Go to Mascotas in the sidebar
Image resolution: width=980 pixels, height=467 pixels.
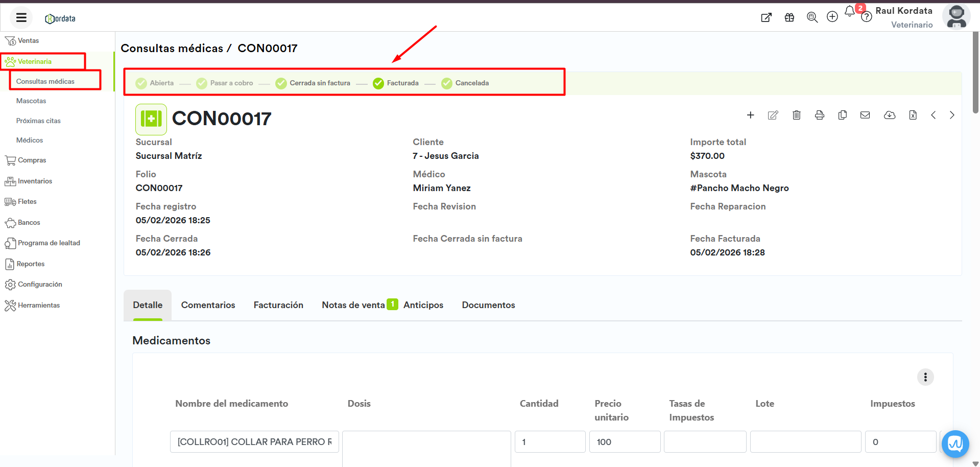pyautogui.click(x=31, y=101)
